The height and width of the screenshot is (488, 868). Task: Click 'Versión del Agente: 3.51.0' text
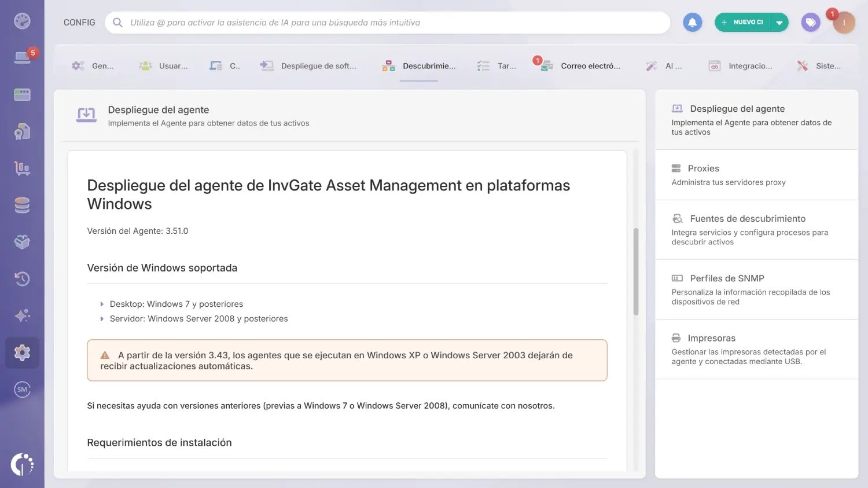click(x=138, y=231)
